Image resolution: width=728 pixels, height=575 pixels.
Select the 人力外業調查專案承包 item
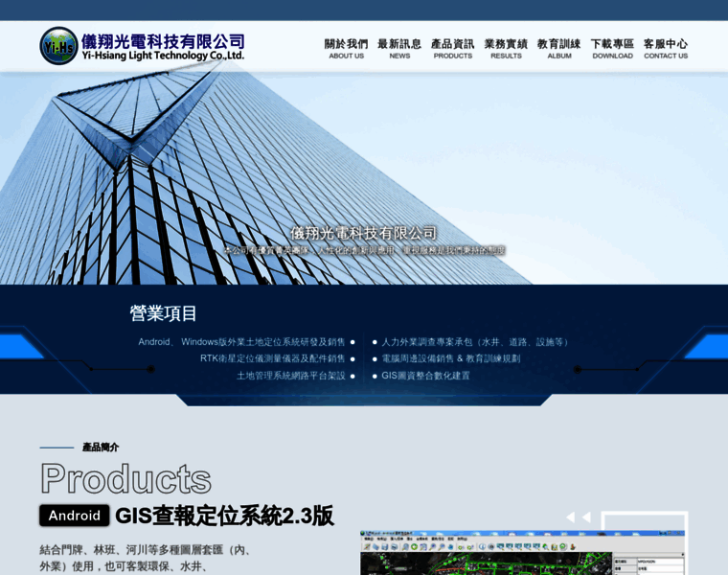coord(475,342)
